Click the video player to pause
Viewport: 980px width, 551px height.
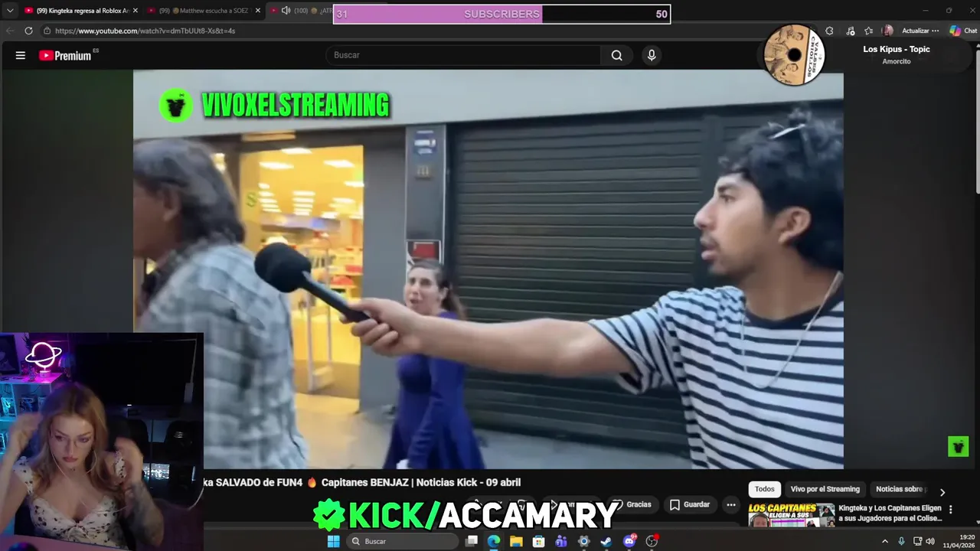point(488,269)
